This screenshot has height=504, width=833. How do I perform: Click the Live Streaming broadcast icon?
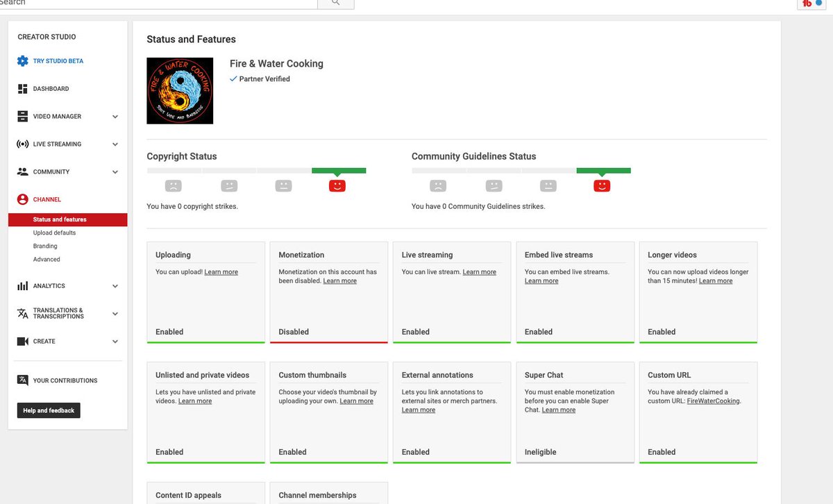pos(23,144)
